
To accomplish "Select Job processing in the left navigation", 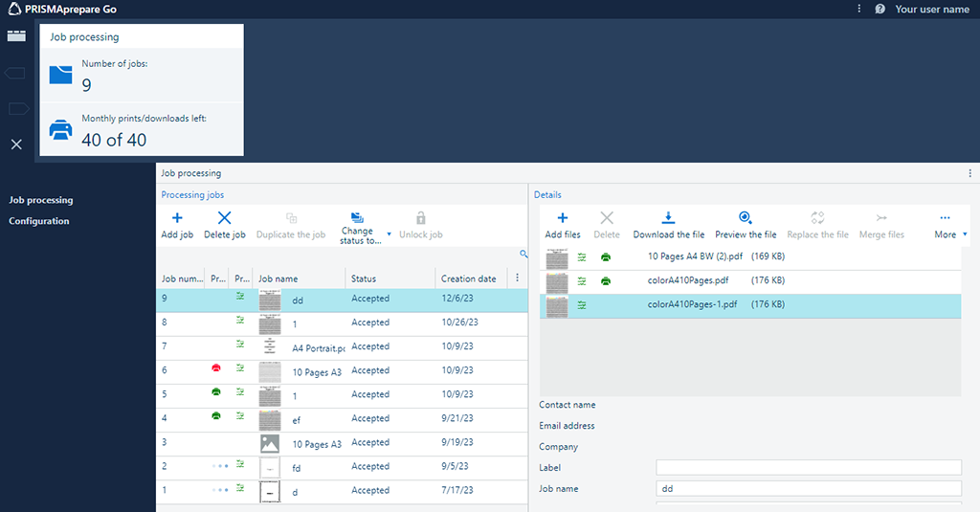I will 40,200.
